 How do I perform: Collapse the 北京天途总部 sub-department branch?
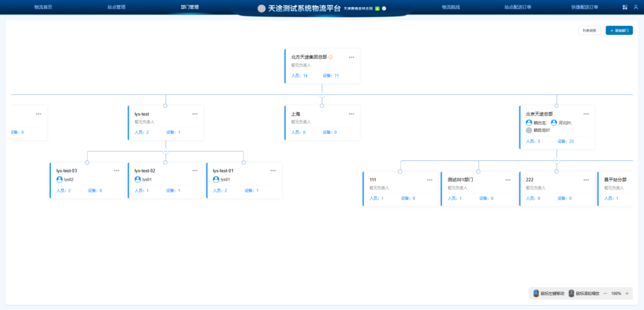pyautogui.click(x=556, y=160)
